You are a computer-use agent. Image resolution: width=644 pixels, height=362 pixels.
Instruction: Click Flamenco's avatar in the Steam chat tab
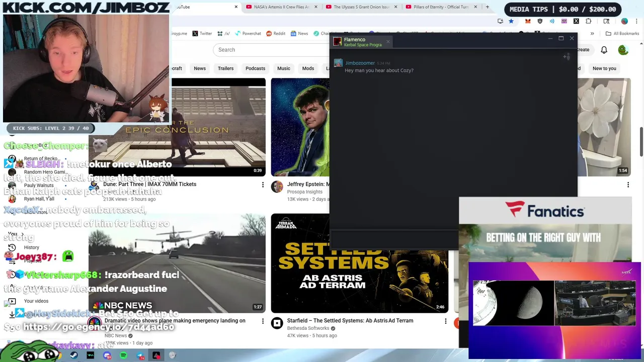coord(338,42)
